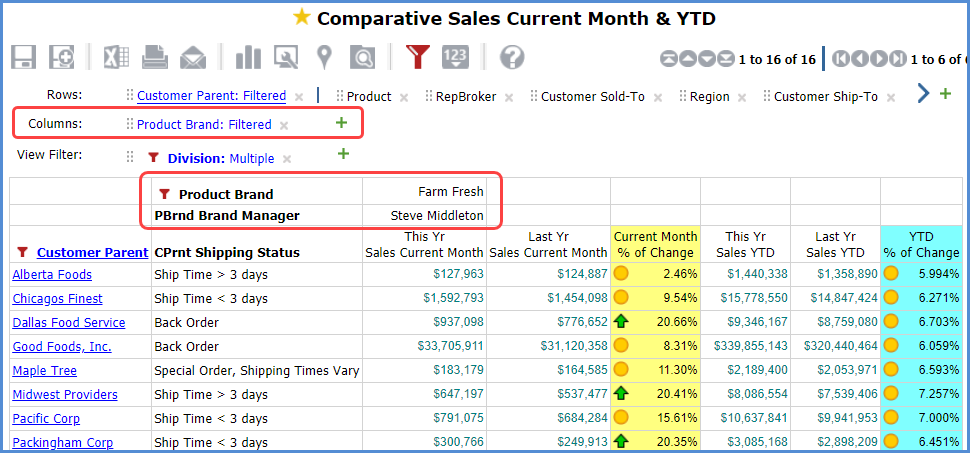Open the help question mark icon
Image resolution: width=970 pixels, height=453 pixels.
coord(512,57)
